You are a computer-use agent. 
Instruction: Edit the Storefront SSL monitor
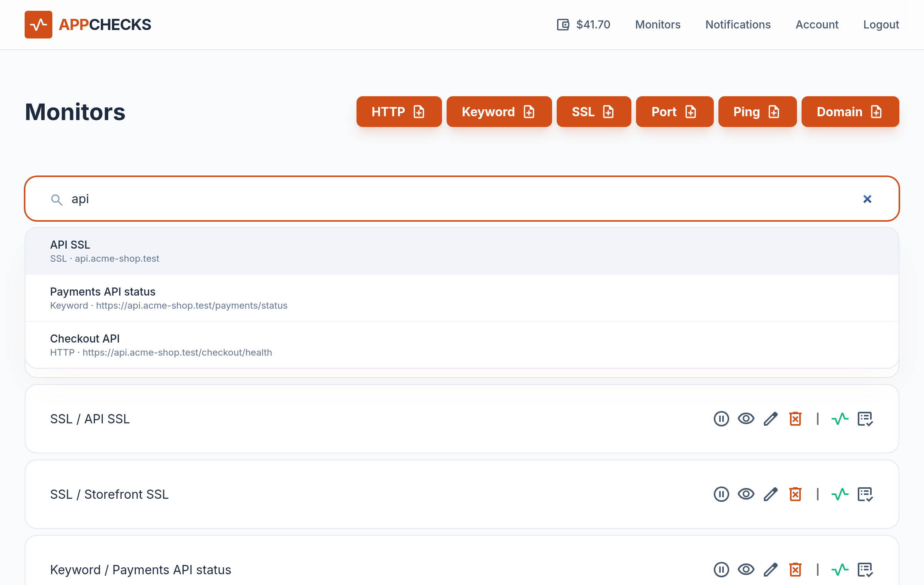[x=771, y=494]
